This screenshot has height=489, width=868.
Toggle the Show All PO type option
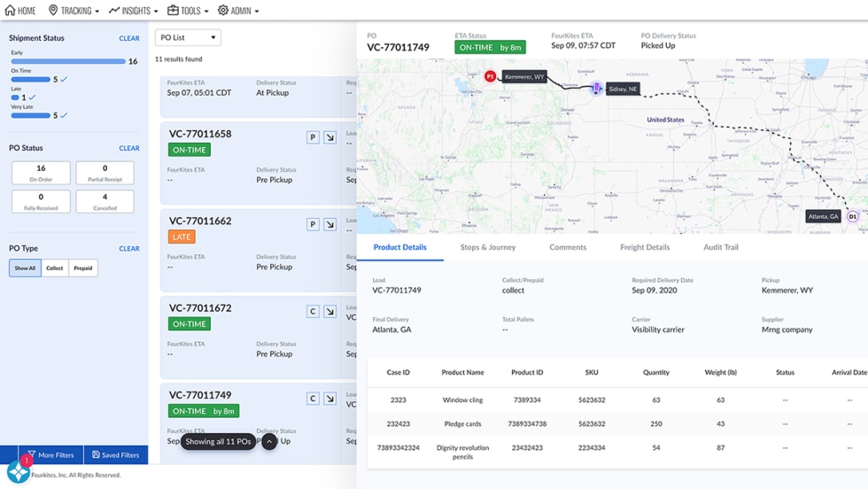(x=25, y=268)
